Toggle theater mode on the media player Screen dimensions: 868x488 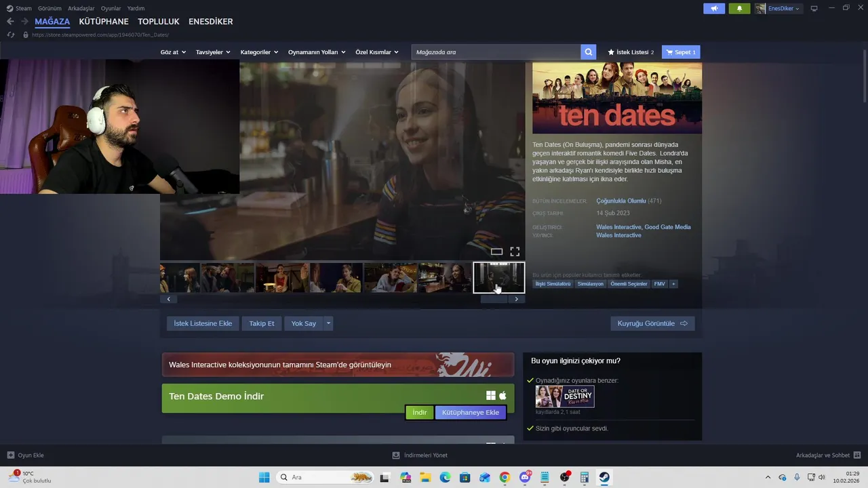point(496,251)
